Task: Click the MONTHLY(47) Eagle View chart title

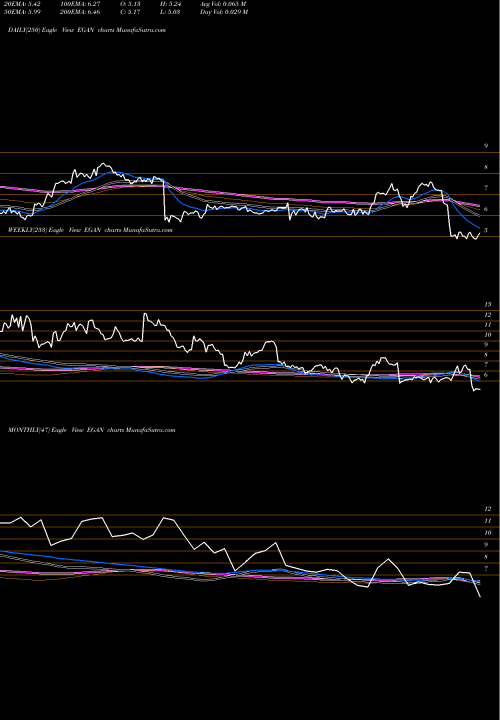Action: click(x=92, y=430)
